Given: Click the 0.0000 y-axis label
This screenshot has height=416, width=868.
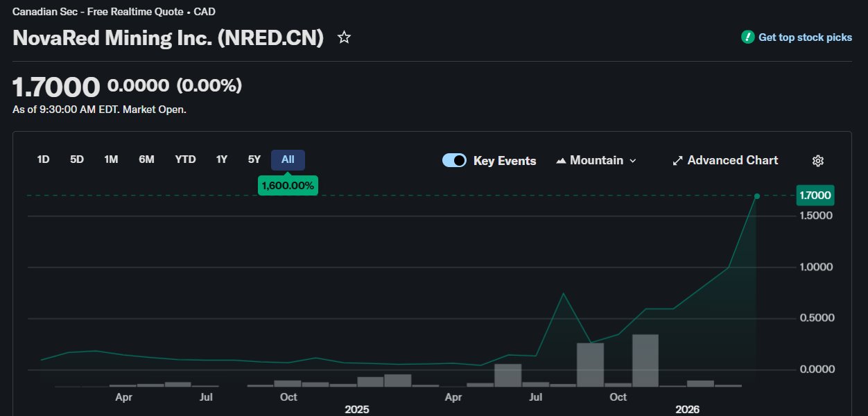Looking at the screenshot, I should click(816, 369).
